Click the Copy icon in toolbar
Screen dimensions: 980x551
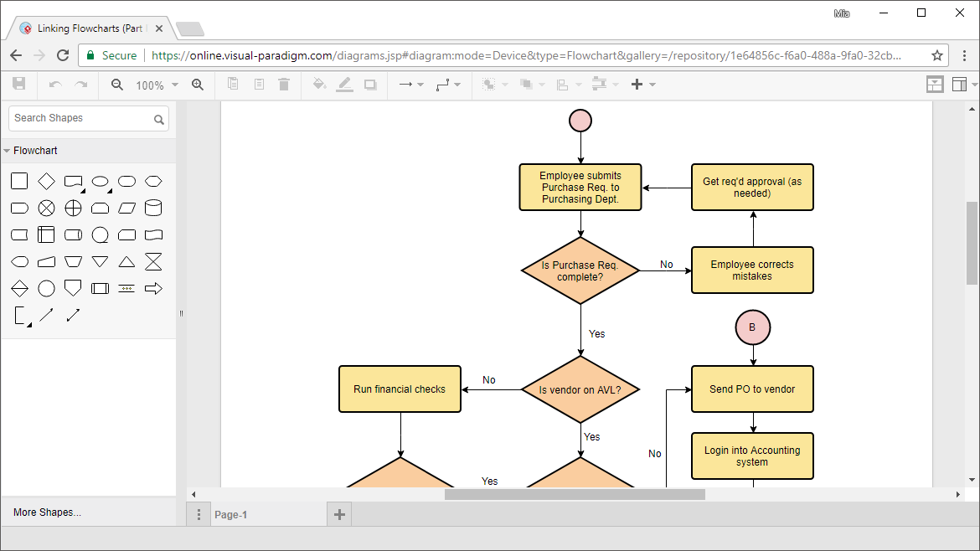tap(233, 84)
